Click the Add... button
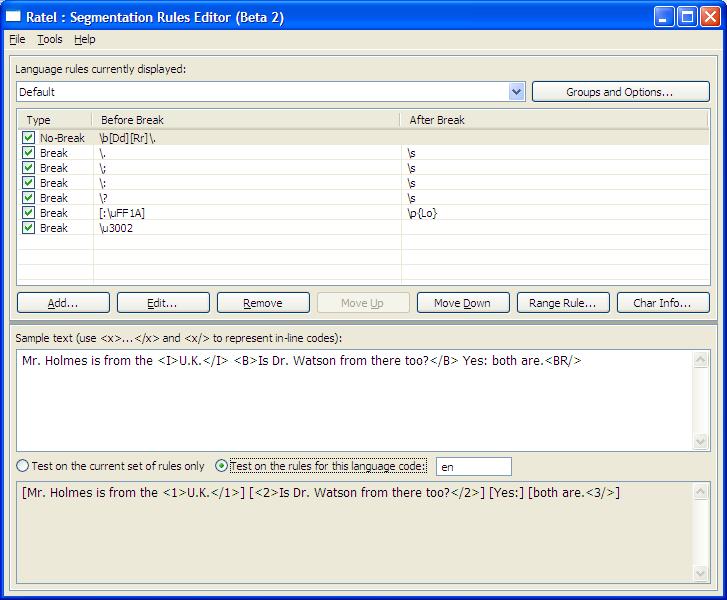The image size is (727, 600). click(63, 303)
